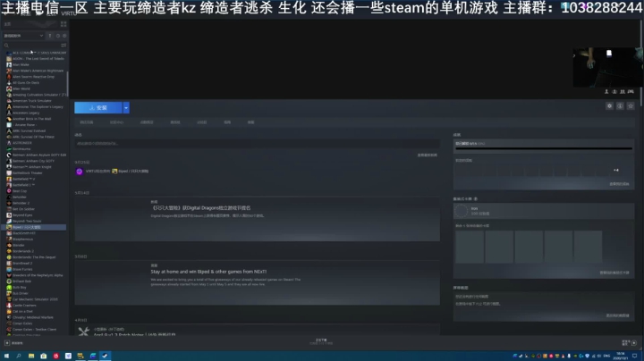Switch library to grid view icon

pyautogui.click(x=64, y=24)
